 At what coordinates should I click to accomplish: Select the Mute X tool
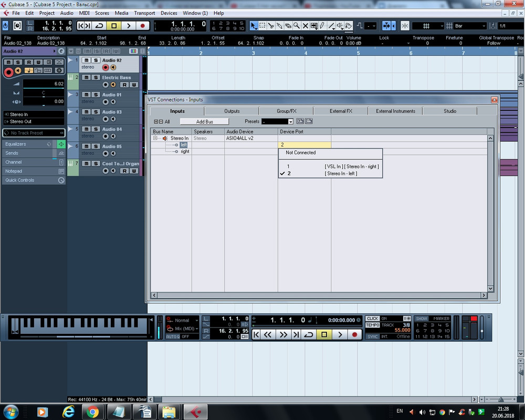tap(306, 25)
